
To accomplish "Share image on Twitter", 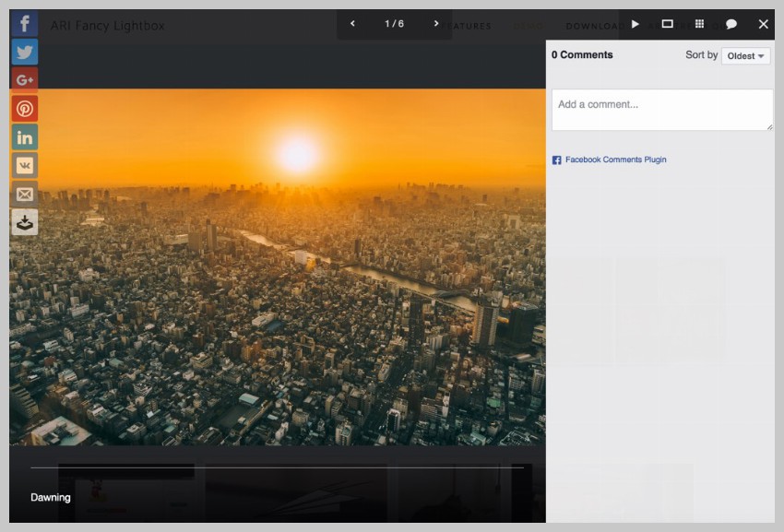I will 25,52.
